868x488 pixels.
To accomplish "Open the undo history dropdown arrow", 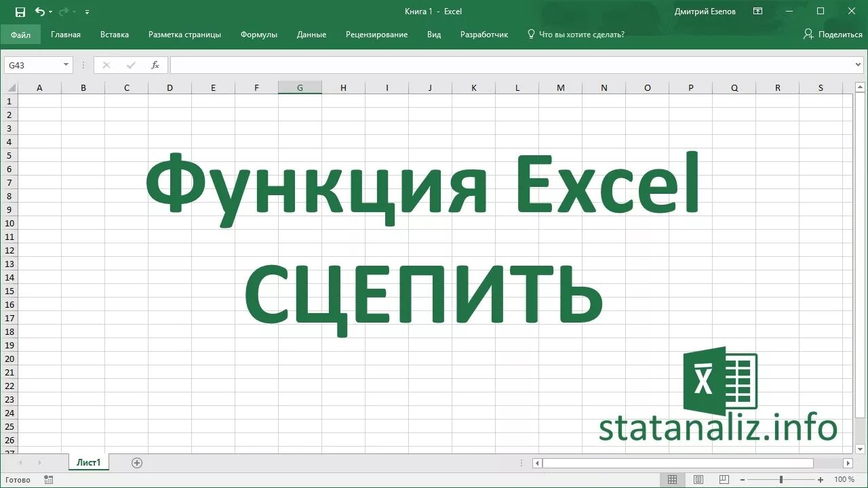I will pyautogui.click(x=51, y=12).
